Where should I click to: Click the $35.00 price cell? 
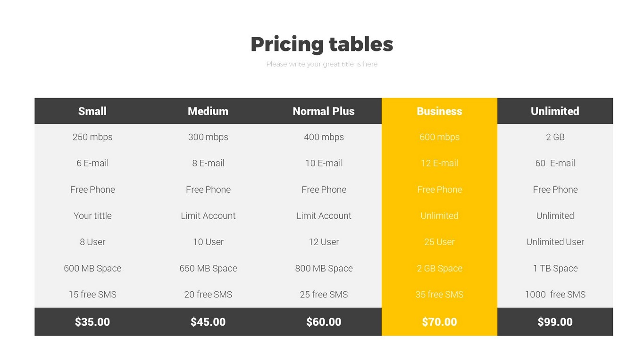[92, 322]
